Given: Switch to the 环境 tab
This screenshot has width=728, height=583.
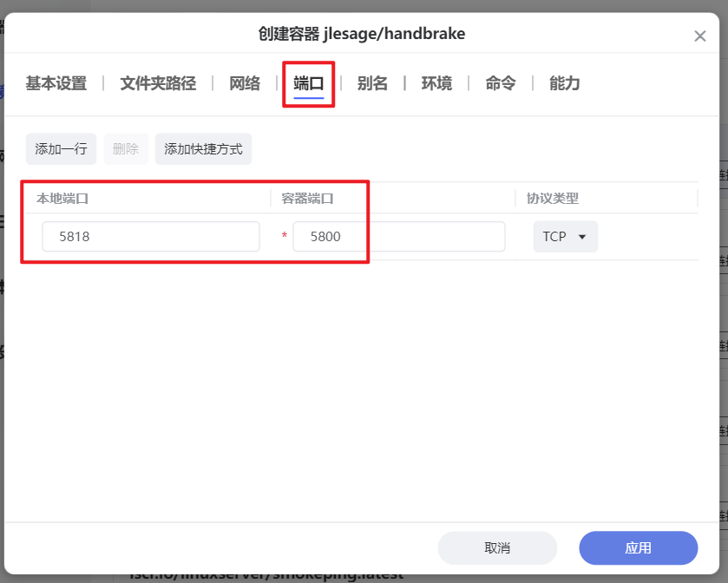Looking at the screenshot, I should (436, 83).
